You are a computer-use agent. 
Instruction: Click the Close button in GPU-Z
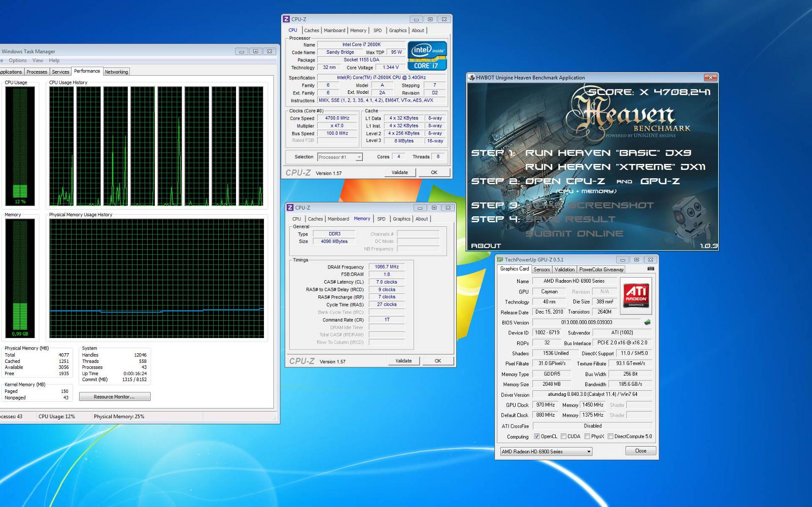[640, 451]
